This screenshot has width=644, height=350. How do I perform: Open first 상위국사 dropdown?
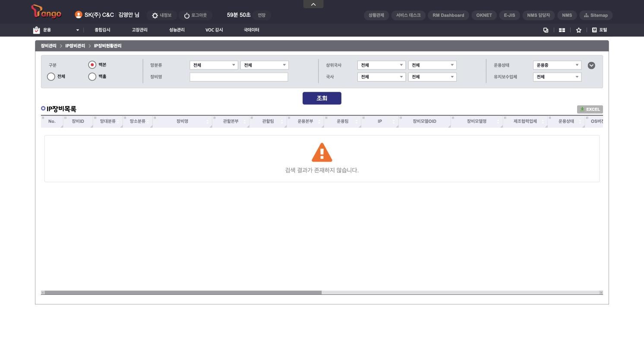click(x=382, y=65)
